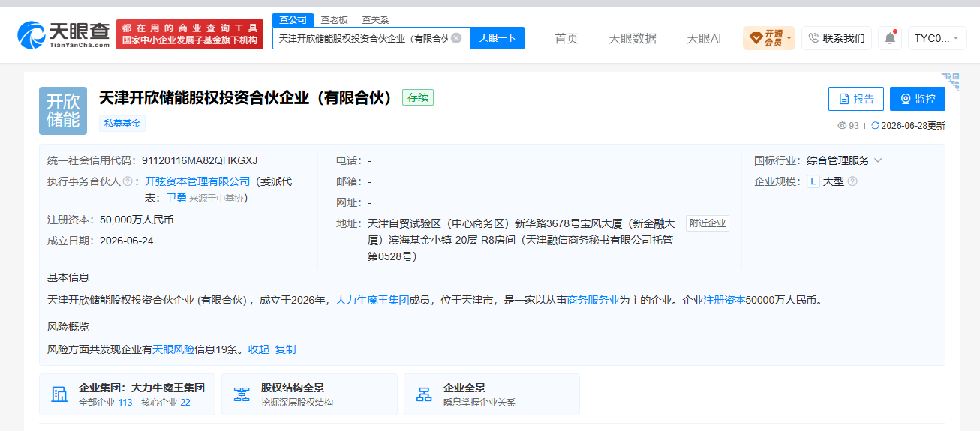Open 全部企业 113 count link

105,403
